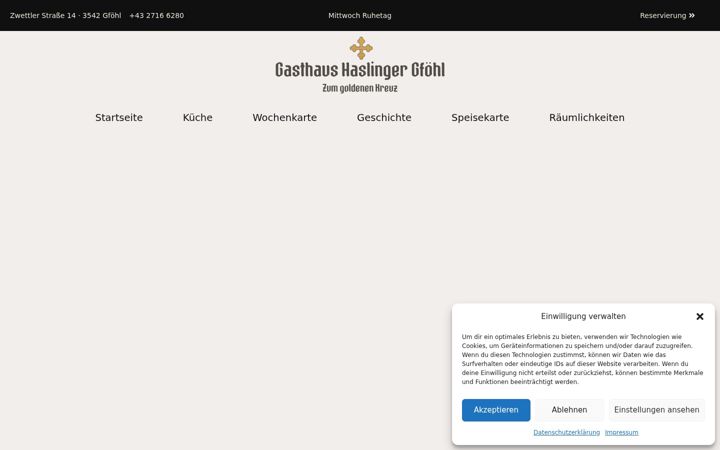This screenshot has width=720, height=450.
Task: Select Geschichte in navigation
Action: pos(384,118)
